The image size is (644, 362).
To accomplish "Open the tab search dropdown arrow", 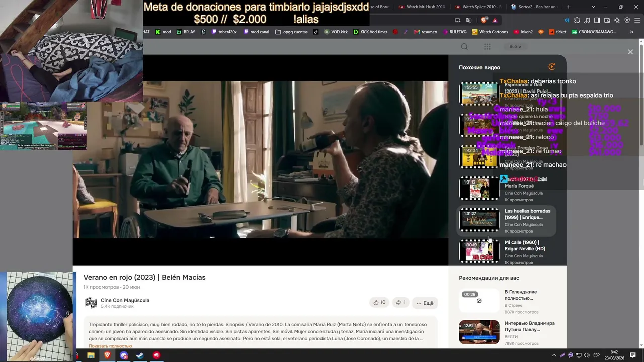I will [593, 7].
